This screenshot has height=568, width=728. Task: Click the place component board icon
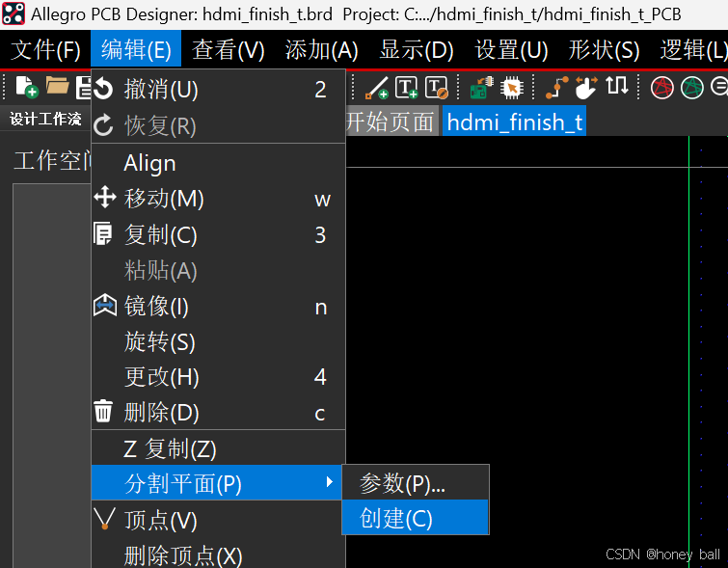(481, 88)
